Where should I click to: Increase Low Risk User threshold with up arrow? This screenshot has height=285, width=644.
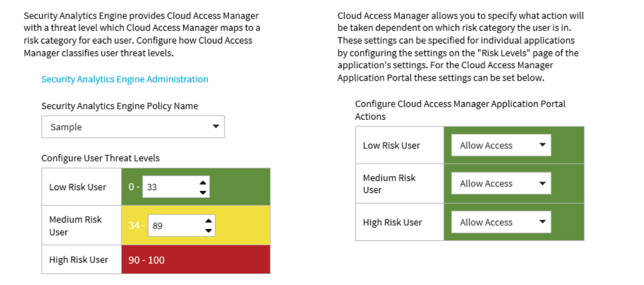203,183
